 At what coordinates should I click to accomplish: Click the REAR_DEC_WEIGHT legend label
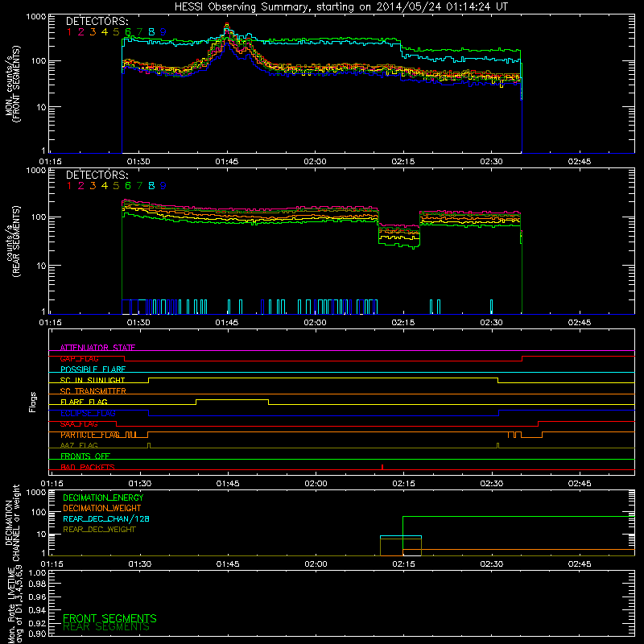point(99,530)
